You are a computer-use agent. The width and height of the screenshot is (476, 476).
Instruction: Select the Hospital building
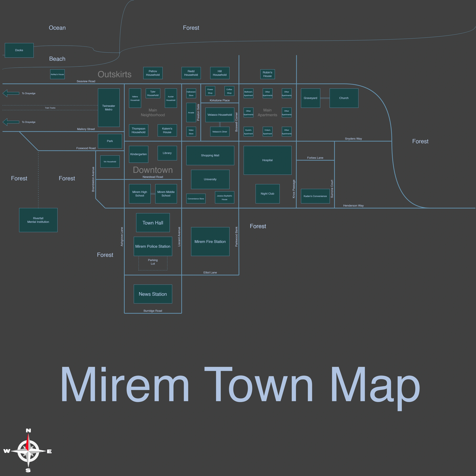point(267,160)
